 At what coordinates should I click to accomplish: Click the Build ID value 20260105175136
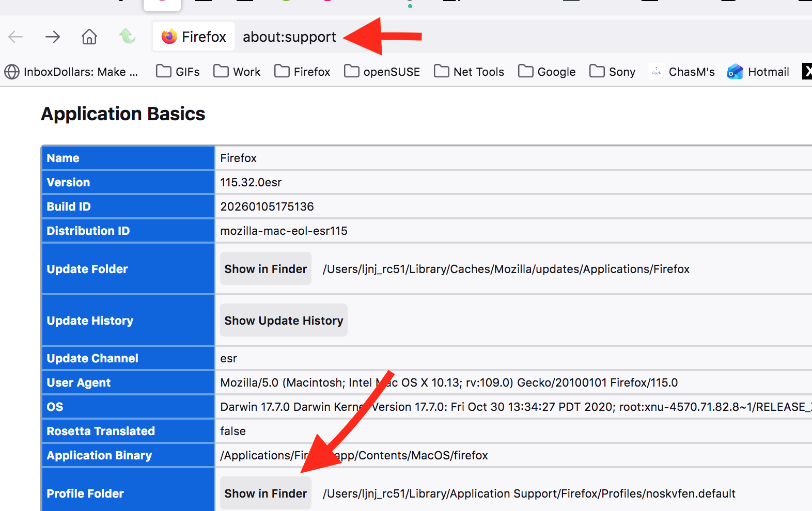pyautogui.click(x=267, y=206)
